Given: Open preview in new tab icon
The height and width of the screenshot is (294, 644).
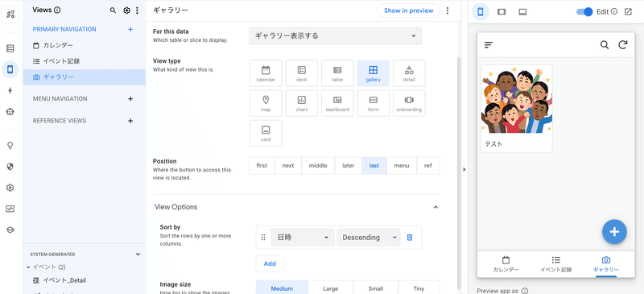Looking at the screenshot, I should [628, 11].
